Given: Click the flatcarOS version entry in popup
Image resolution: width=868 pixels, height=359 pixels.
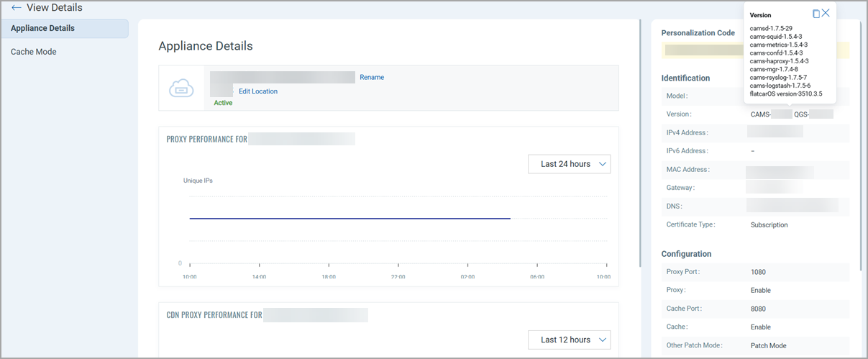Looking at the screenshot, I should point(785,94).
